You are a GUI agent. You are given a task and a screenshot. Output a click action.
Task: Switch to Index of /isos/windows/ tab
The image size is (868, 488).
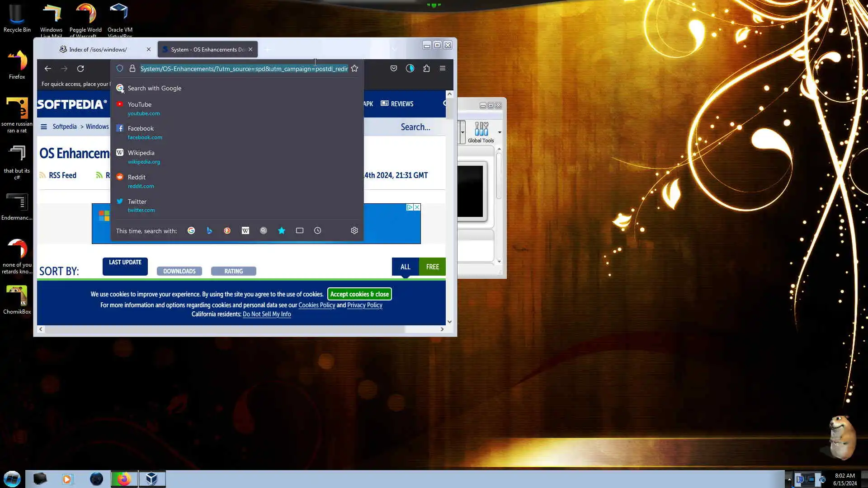pyautogui.click(x=98, y=50)
